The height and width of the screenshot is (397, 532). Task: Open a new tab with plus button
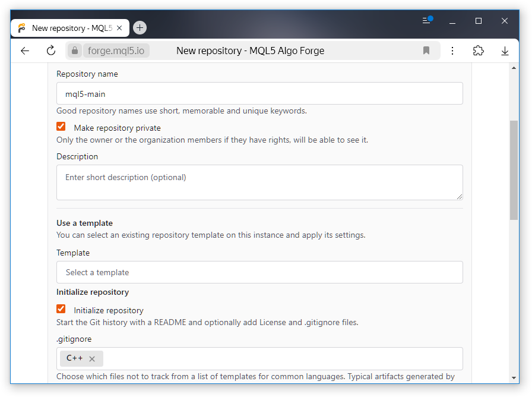click(x=140, y=28)
